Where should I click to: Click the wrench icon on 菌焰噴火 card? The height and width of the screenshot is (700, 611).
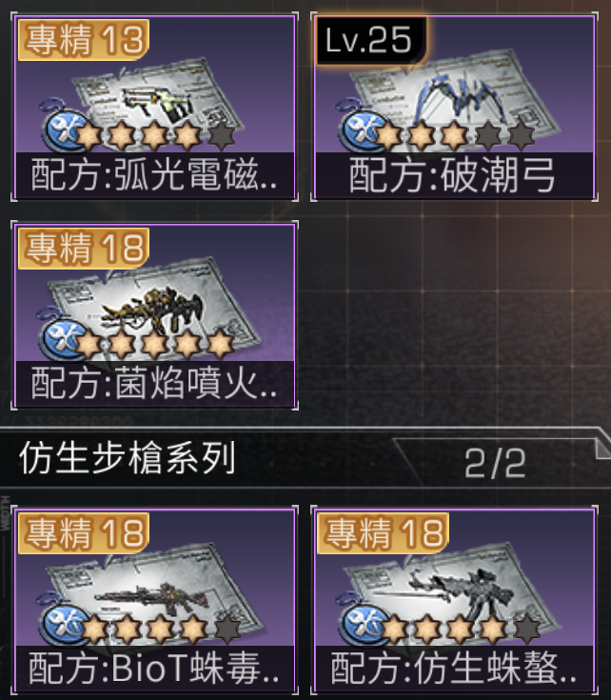tap(64, 340)
